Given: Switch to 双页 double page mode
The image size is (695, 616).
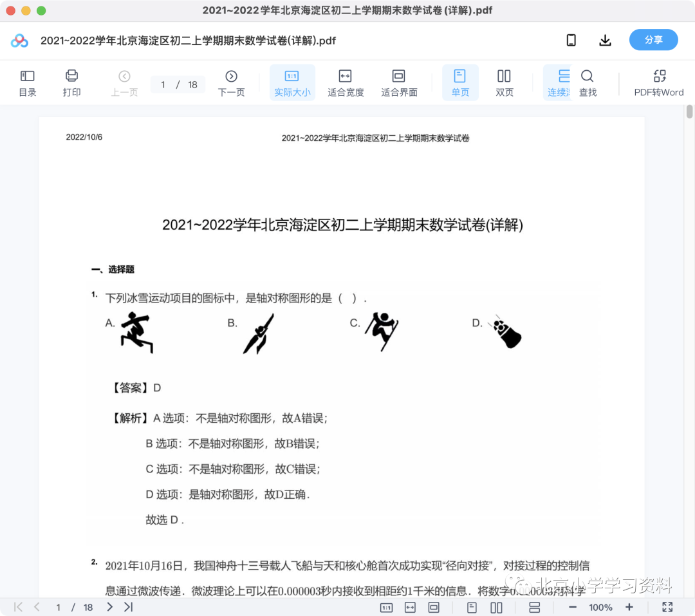Looking at the screenshot, I should pyautogui.click(x=505, y=83).
